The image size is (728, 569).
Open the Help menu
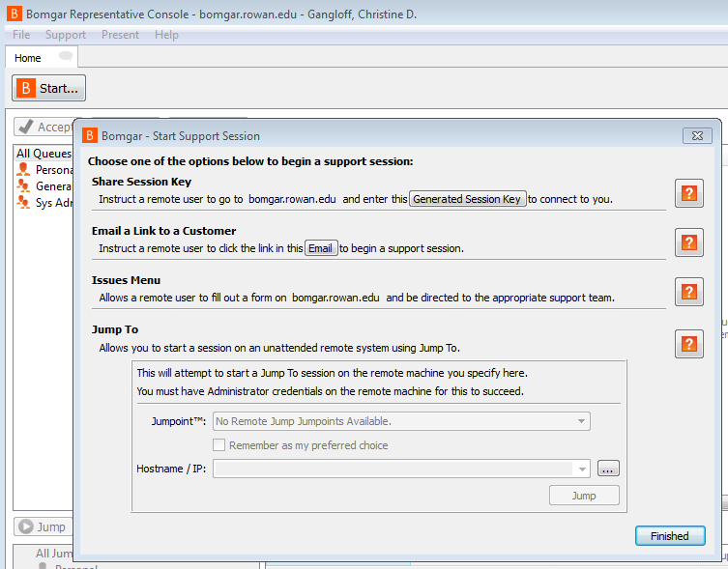coord(166,35)
